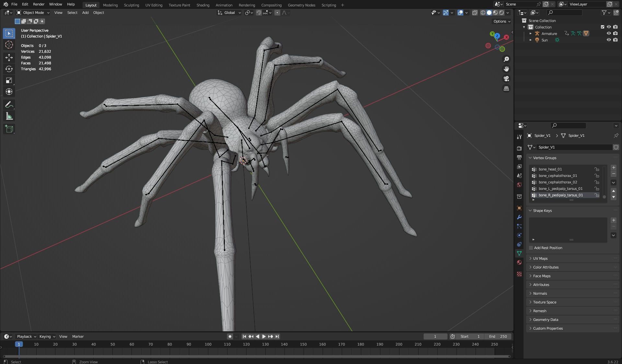Switch to Geometry Nodes workspace tab
The image size is (622, 364).
coord(301,5)
